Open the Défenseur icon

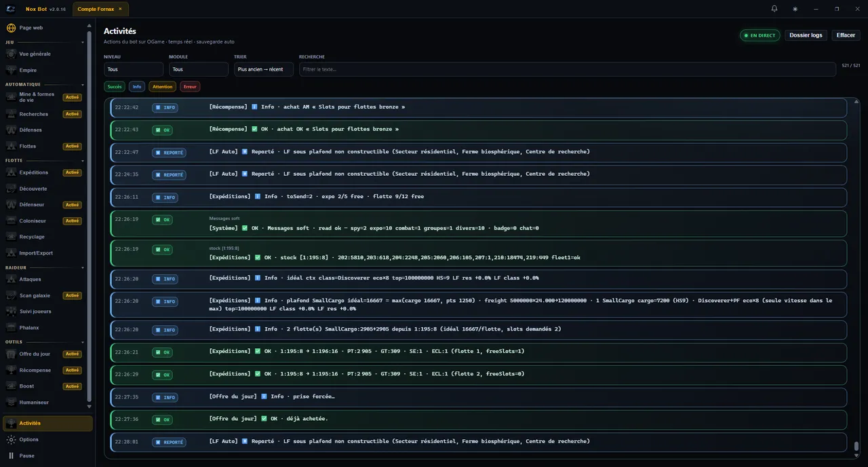tap(11, 204)
